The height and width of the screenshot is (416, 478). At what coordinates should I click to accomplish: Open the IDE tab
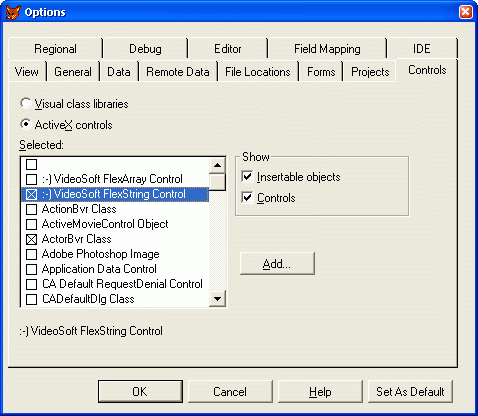pos(422,49)
